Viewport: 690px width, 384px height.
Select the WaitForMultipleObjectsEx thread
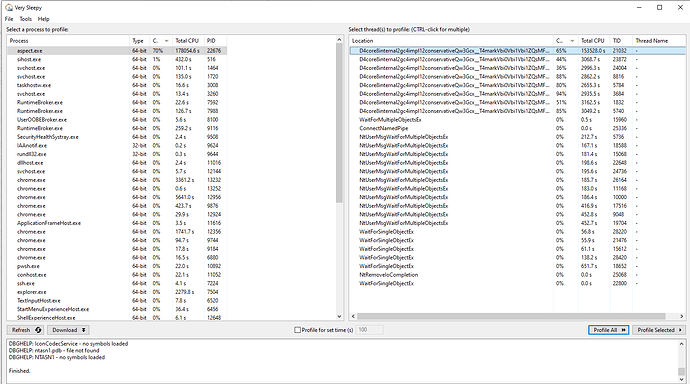[x=518, y=120]
